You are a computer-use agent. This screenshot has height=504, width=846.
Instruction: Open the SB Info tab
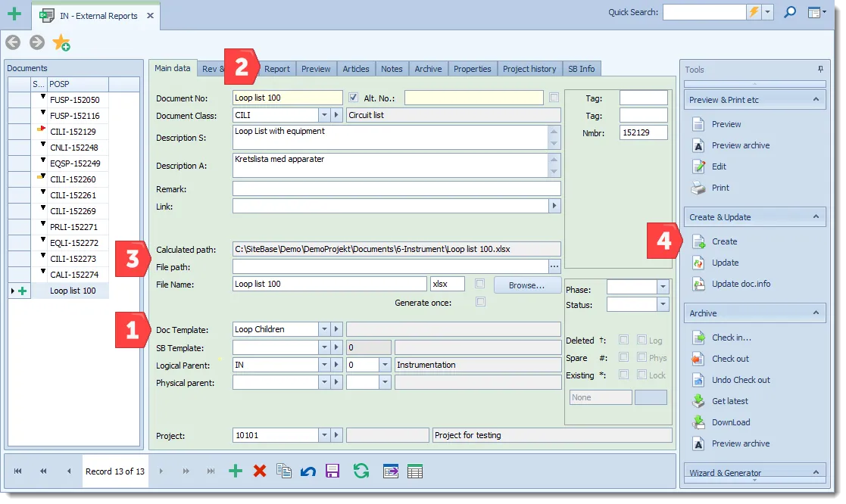581,69
